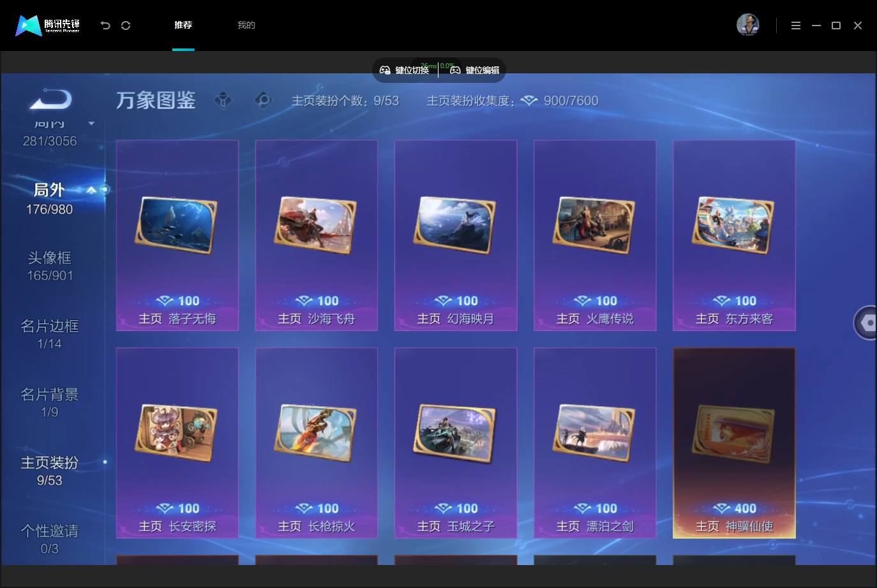
Task: Open the 落子无悔 homepage card
Action: [x=177, y=235]
